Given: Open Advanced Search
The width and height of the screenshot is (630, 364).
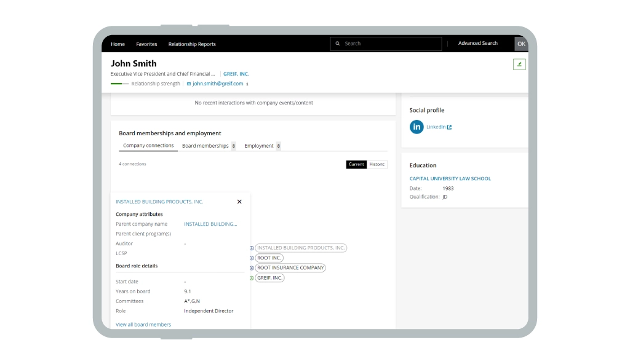Looking at the screenshot, I should point(477,43).
